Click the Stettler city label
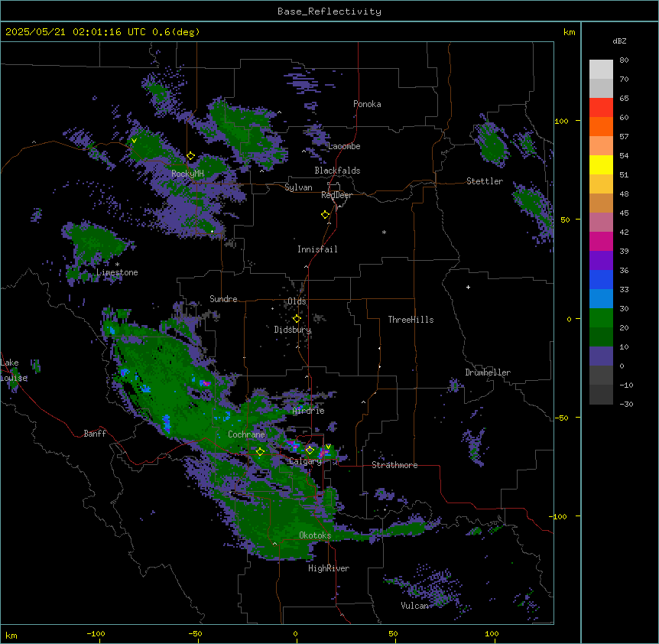This screenshot has width=659, height=644. 485,181
